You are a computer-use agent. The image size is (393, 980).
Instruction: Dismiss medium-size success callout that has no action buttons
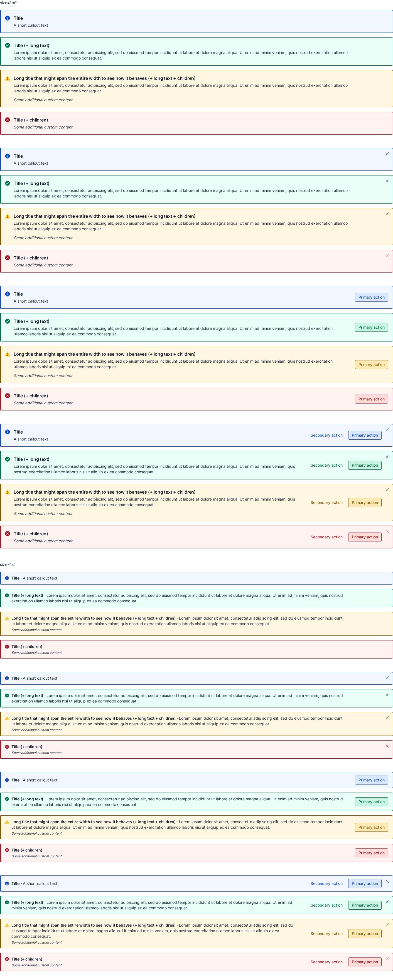[387, 182]
